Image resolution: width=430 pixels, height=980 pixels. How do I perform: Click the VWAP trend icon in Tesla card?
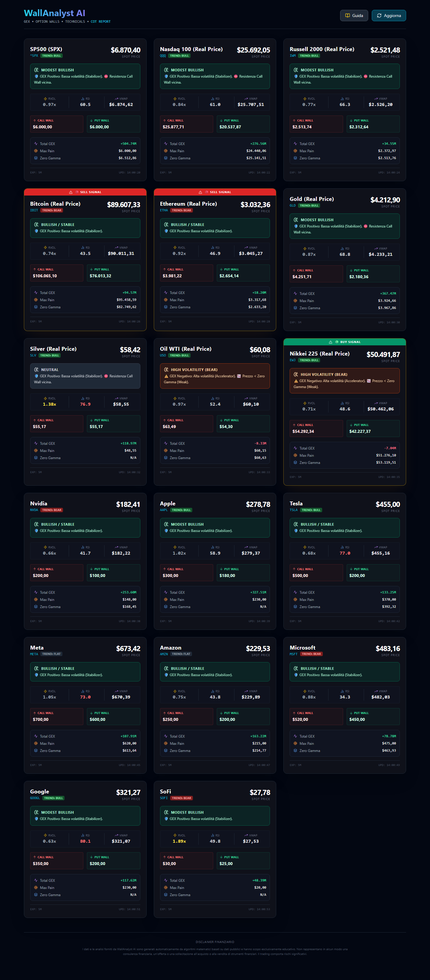click(376, 547)
